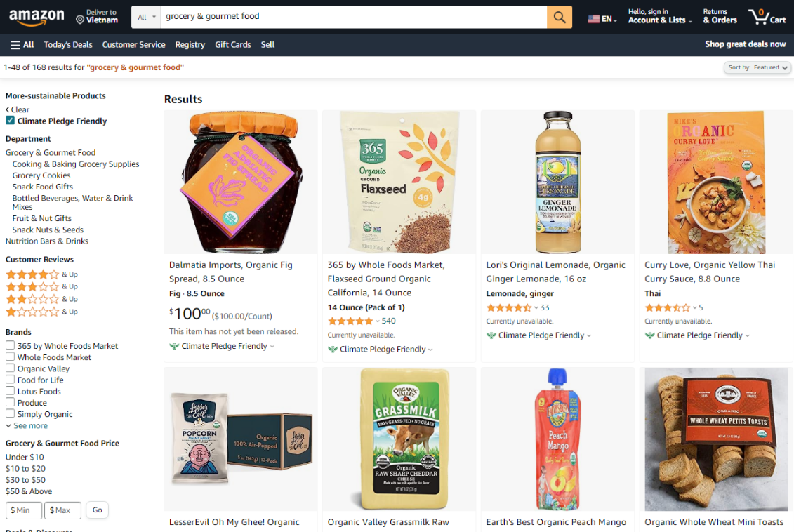Go to Gift Cards menu item
794x532 pixels.
pyautogui.click(x=233, y=44)
